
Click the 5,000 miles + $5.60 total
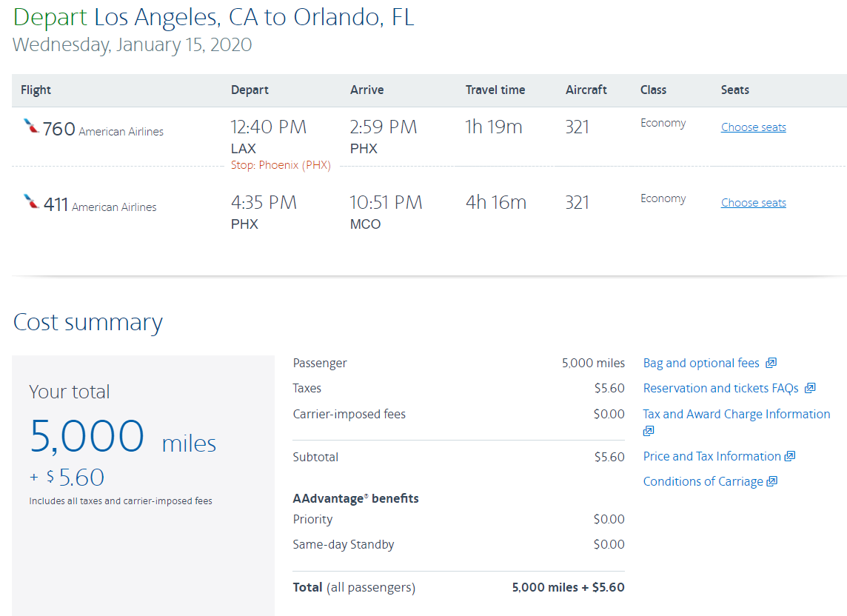569,587
